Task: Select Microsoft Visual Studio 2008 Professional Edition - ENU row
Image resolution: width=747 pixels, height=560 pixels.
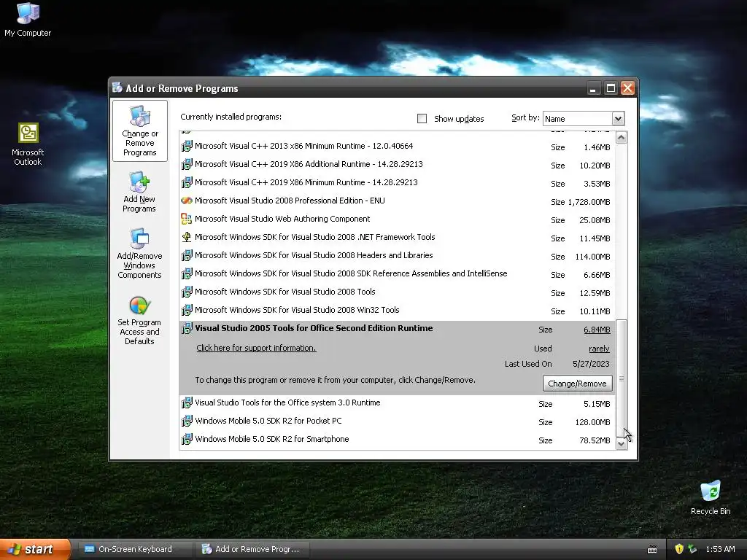Action: pyautogui.click(x=397, y=201)
